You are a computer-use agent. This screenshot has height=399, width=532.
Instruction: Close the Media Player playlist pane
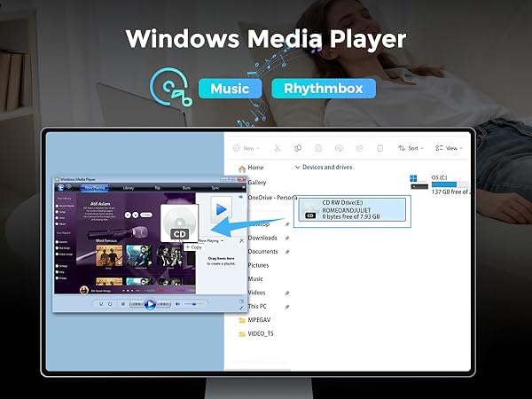(x=241, y=240)
